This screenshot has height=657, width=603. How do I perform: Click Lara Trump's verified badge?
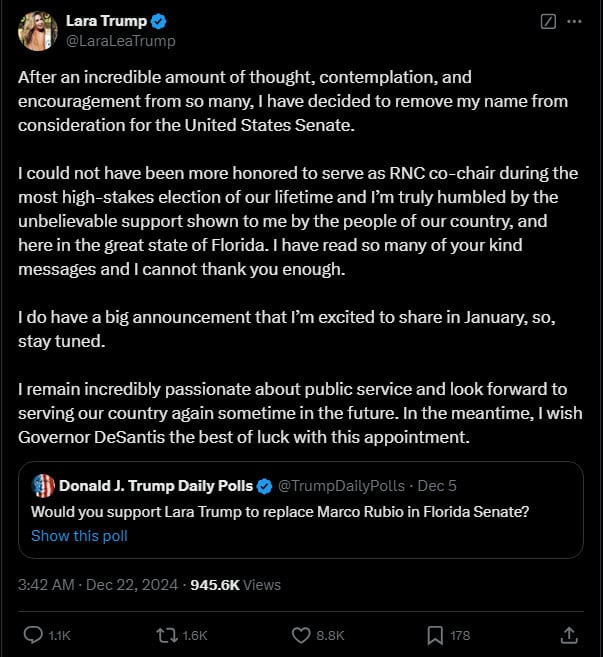coord(159,21)
